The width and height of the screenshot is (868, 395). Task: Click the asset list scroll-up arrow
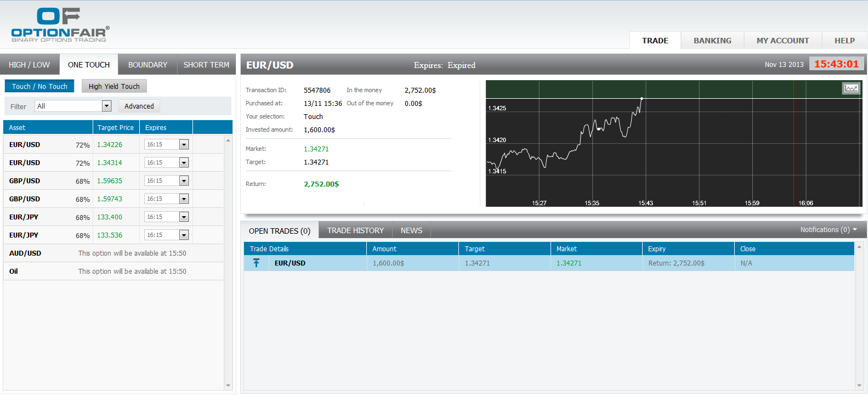228,140
